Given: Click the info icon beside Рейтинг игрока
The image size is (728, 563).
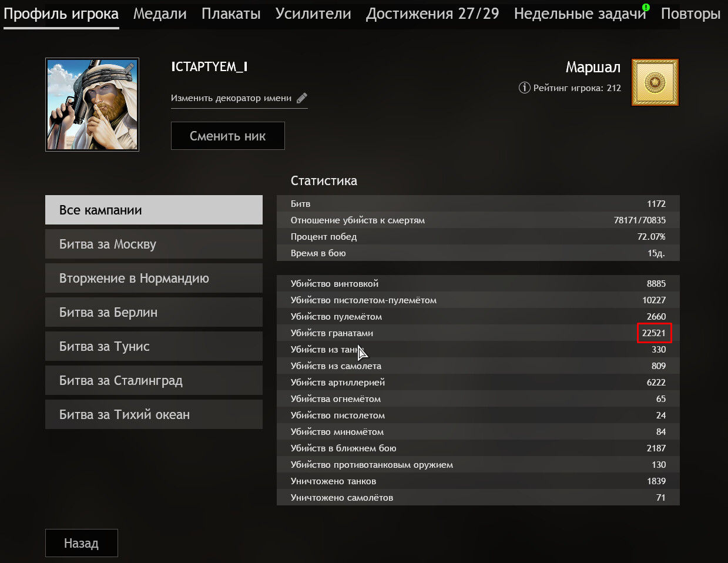Looking at the screenshot, I should [x=524, y=88].
